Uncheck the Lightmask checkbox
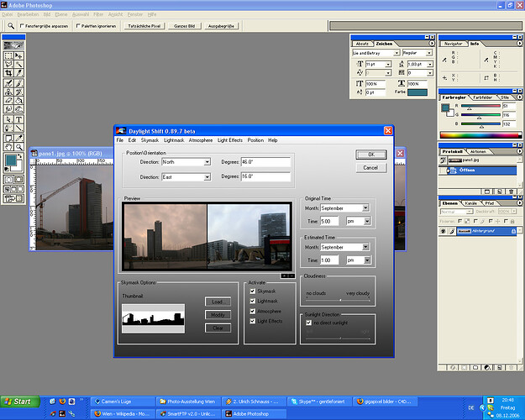 [253, 301]
